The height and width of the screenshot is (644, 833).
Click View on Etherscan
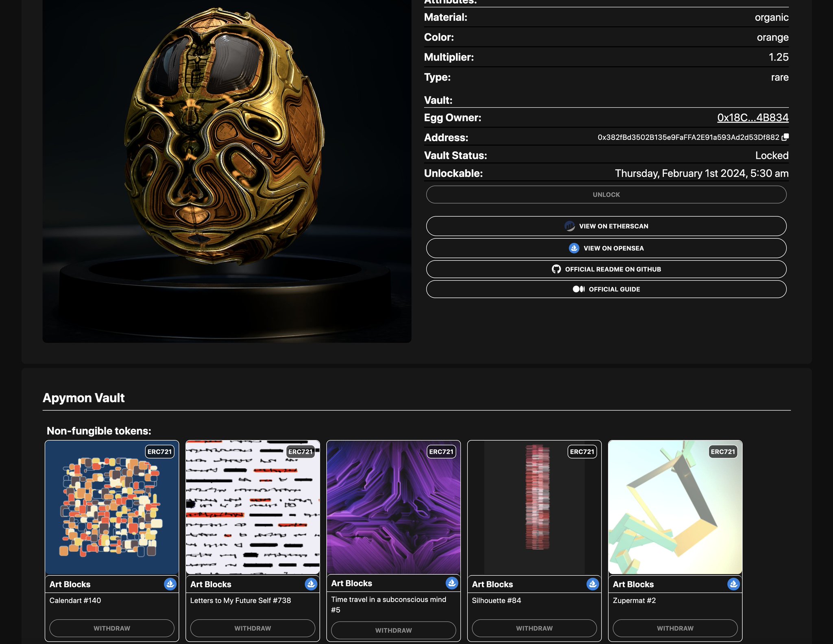pos(606,226)
